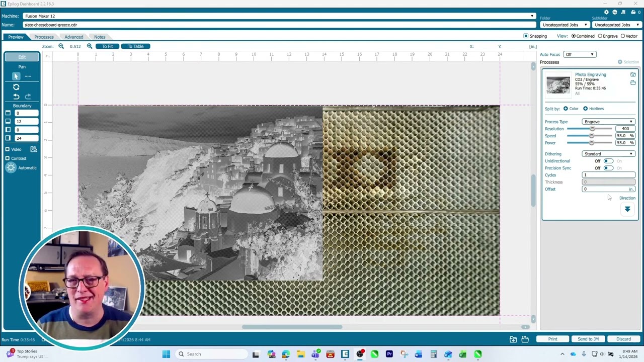
Task: Split process by Color
Action: (571, 109)
